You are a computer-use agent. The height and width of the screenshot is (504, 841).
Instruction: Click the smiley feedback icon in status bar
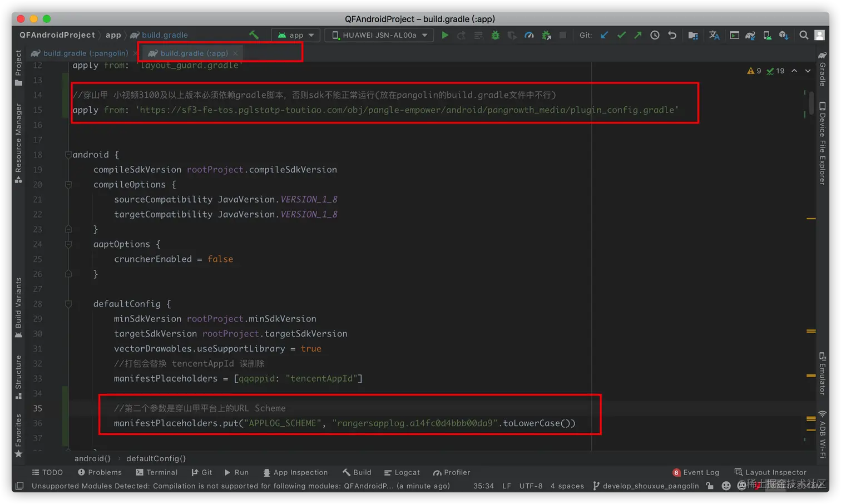click(726, 486)
